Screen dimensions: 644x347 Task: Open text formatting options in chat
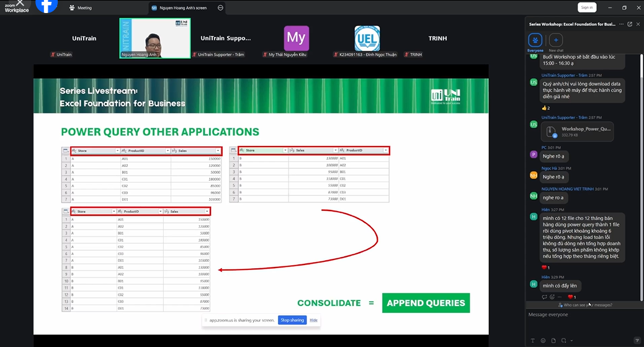click(x=533, y=340)
